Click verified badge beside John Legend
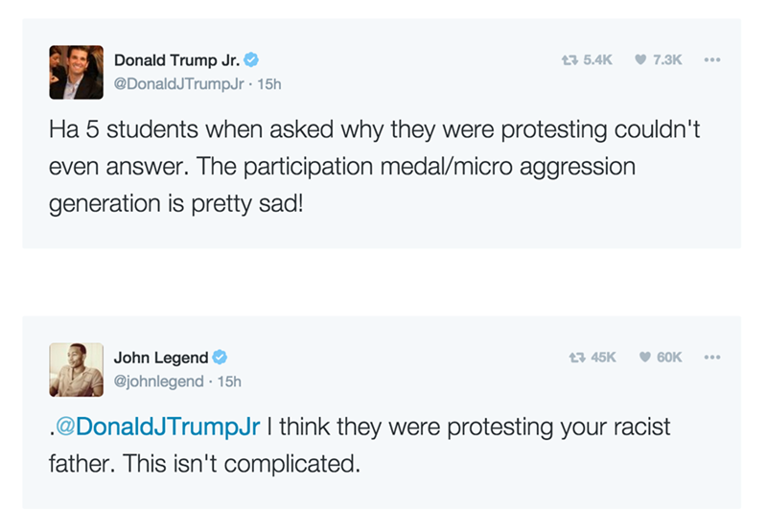 click(220, 358)
